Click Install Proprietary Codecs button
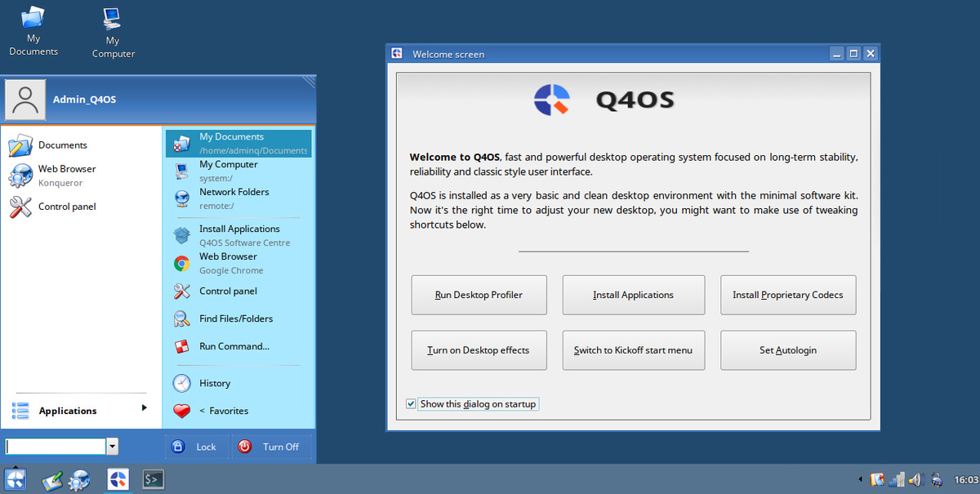Viewport: 980px width, 494px height. 788,295
